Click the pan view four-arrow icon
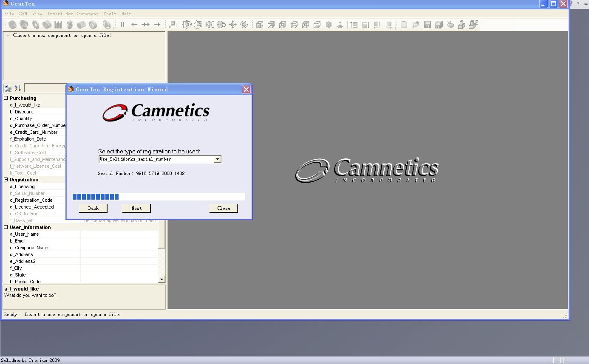Image resolution: width=589 pixels, height=364 pixels. [232, 25]
